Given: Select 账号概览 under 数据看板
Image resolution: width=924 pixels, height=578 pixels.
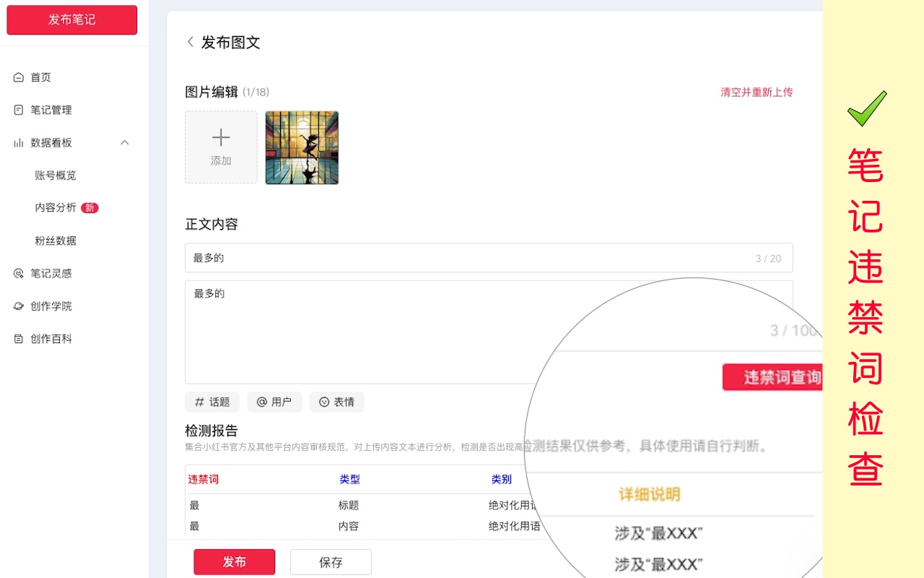Looking at the screenshot, I should (x=57, y=175).
